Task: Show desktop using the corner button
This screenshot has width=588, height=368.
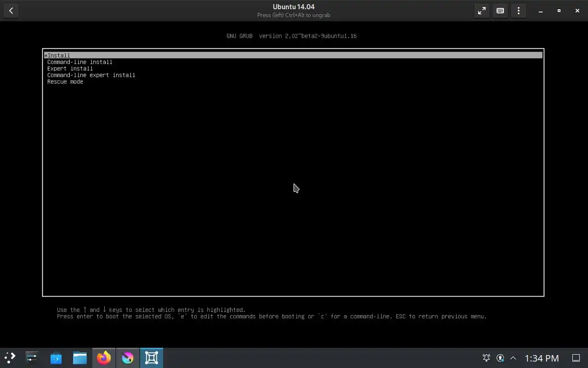Action: [576, 358]
